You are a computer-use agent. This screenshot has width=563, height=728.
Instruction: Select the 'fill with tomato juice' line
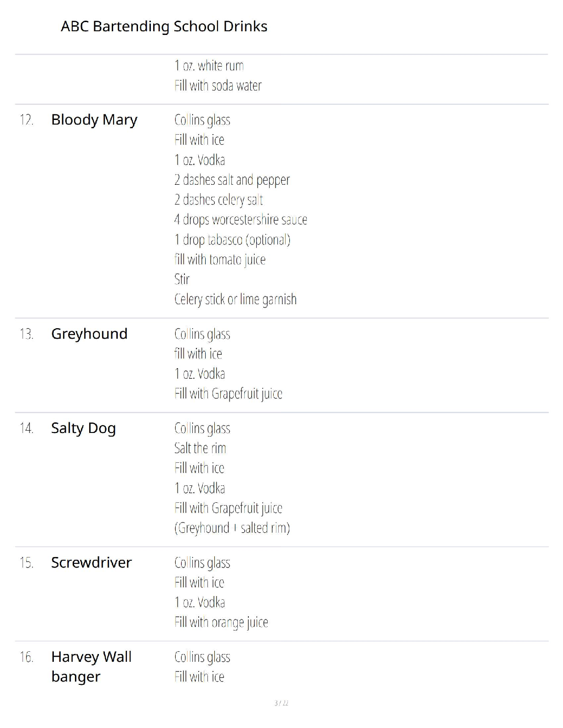(220, 260)
